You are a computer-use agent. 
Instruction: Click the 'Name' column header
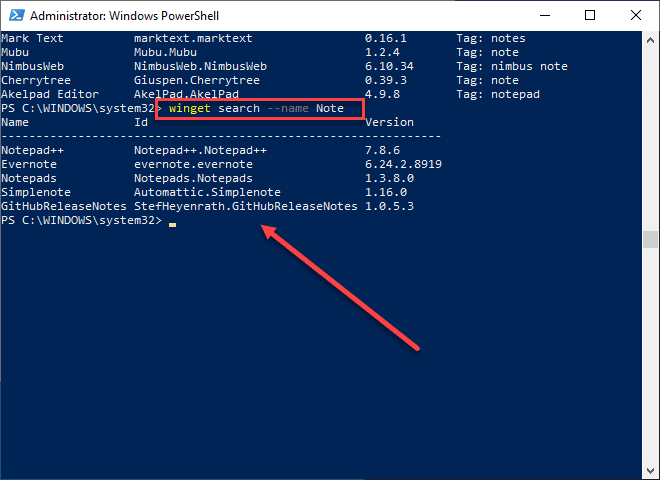(15, 122)
